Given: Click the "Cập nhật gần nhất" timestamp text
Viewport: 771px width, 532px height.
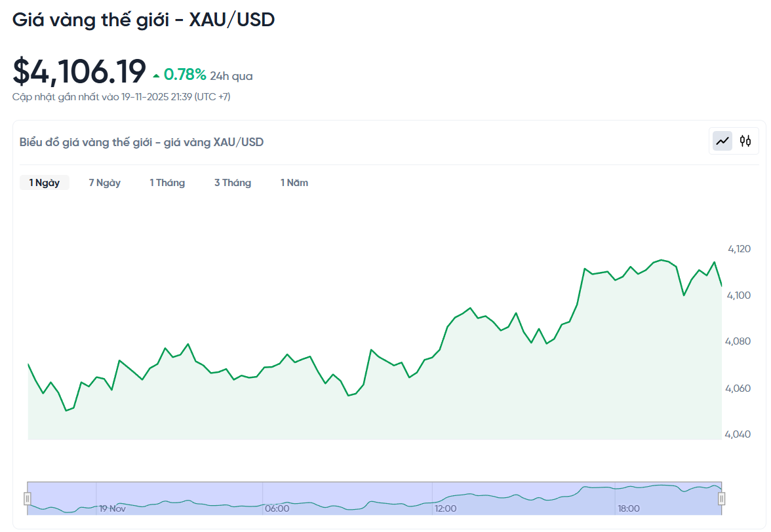Looking at the screenshot, I should 121,97.
